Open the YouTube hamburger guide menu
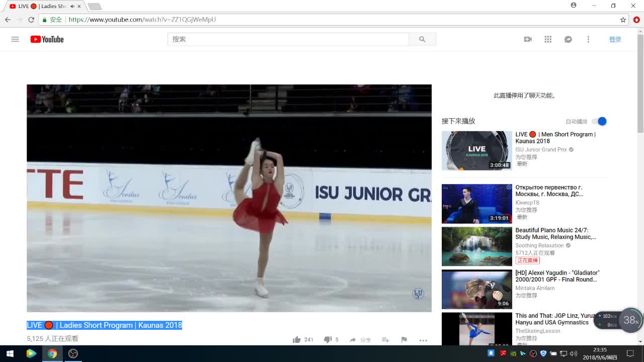 click(15, 39)
